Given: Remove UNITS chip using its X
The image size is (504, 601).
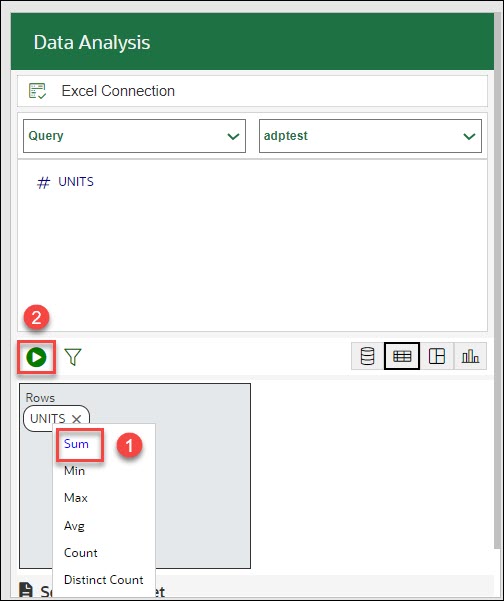Looking at the screenshot, I should [77, 419].
